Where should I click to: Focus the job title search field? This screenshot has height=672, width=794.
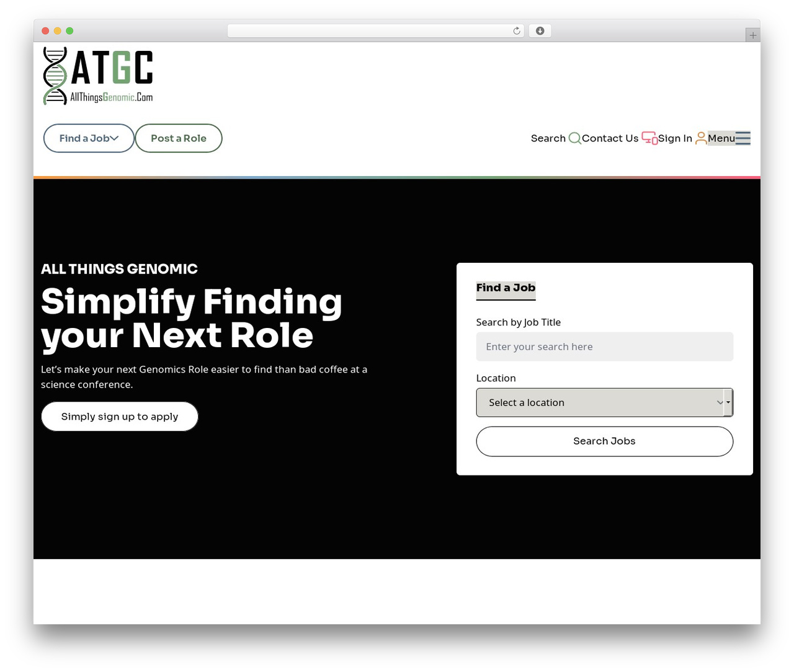604,347
